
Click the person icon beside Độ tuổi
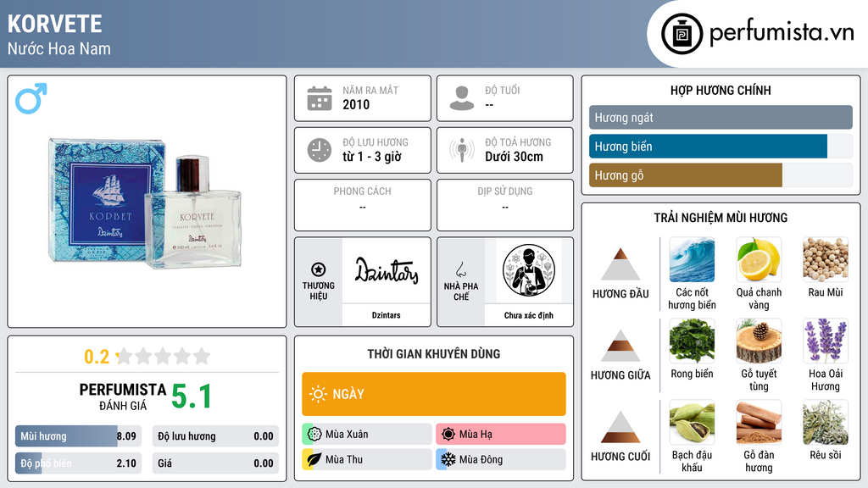[462, 98]
